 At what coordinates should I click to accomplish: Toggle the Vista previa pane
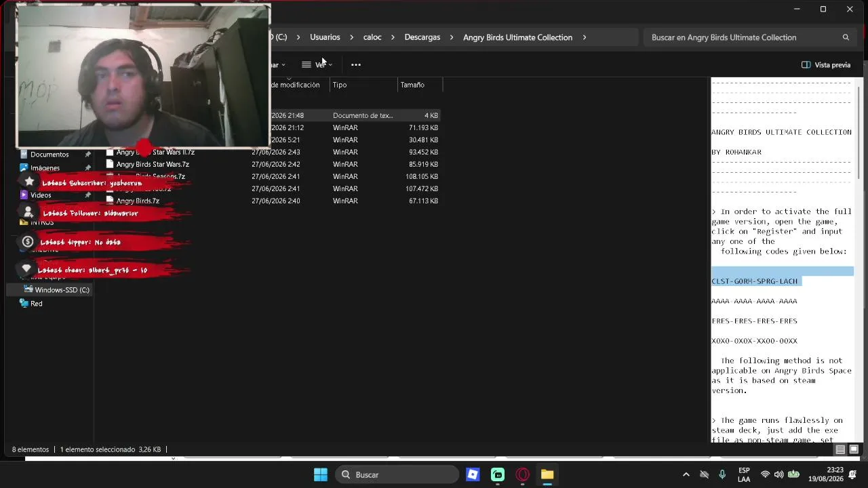[x=826, y=65]
